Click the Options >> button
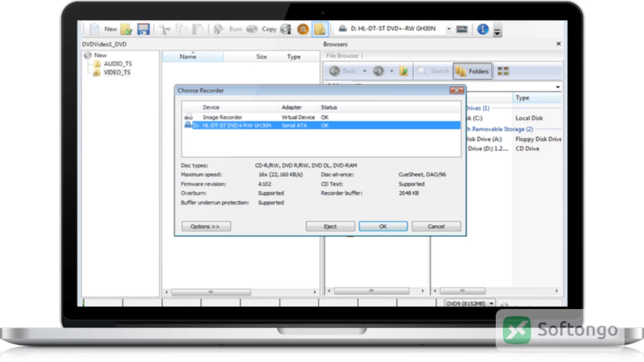Image resolution: width=644 pixels, height=362 pixels. 206,227
